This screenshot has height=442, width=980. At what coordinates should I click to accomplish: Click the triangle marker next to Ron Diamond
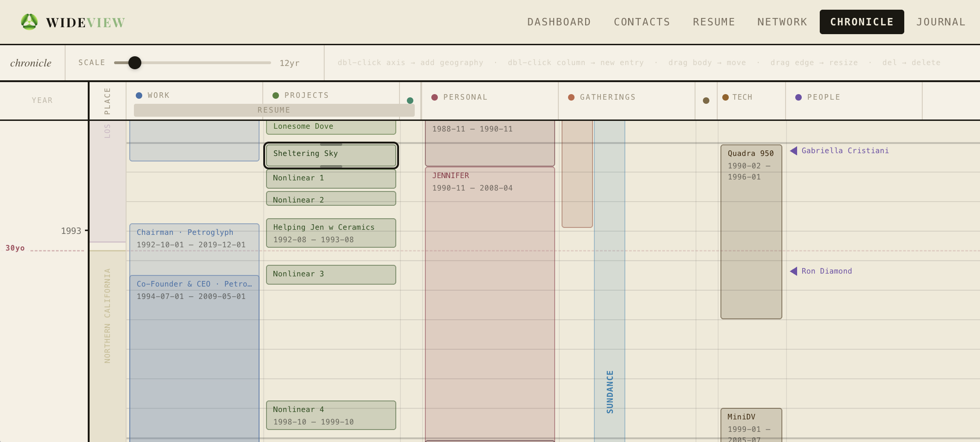click(x=793, y=271)
